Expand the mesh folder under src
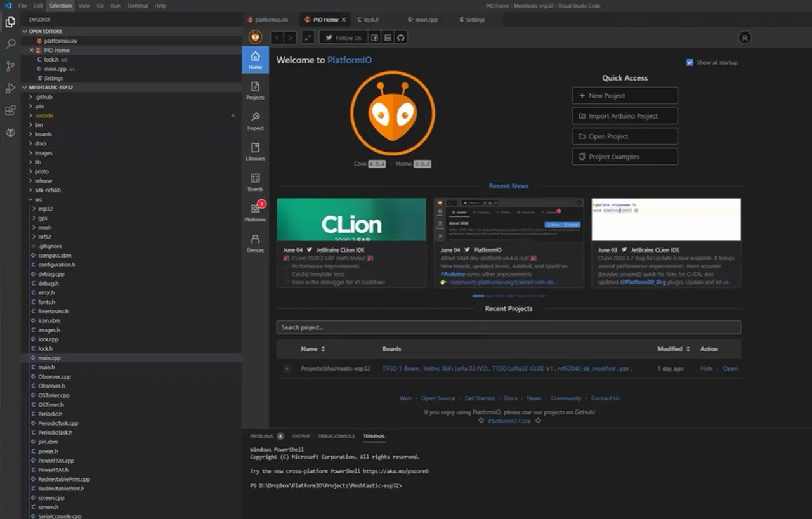812x519 pixels. tap(34, 227)
